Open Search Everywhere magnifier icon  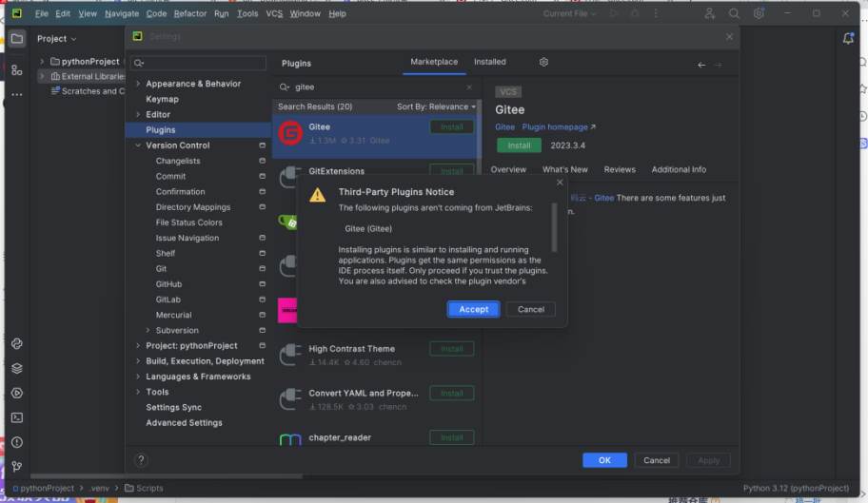click(734, 14)
